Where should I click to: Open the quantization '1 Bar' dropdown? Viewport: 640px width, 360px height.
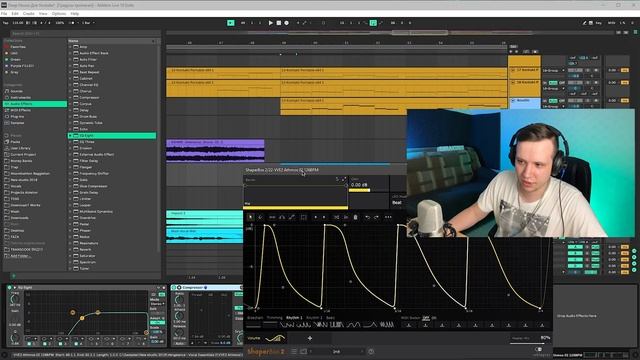[88, 23]
